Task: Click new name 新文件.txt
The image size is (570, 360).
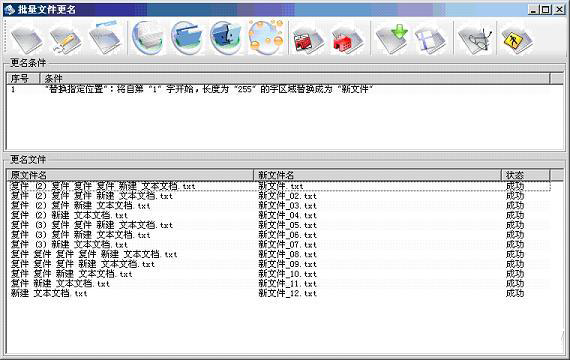Action: pos(281,186)
